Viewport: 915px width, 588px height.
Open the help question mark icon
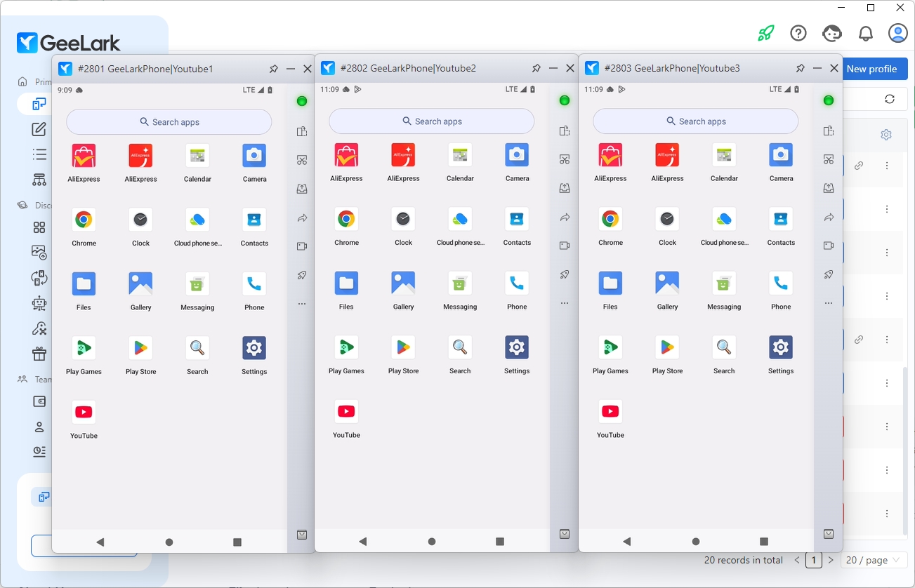[x=798, y=33]
